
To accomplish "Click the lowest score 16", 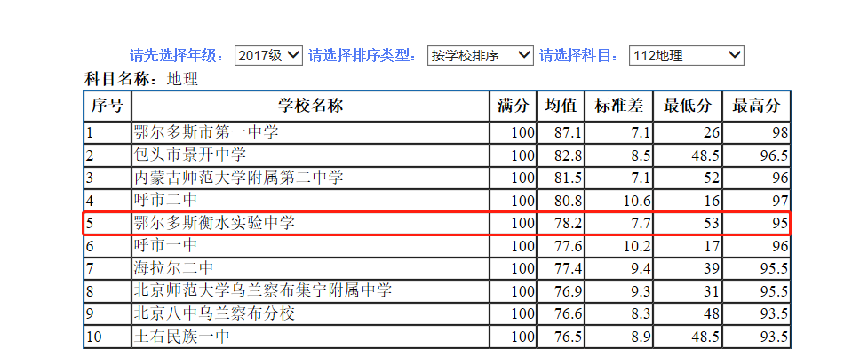I will coord(712,202).
